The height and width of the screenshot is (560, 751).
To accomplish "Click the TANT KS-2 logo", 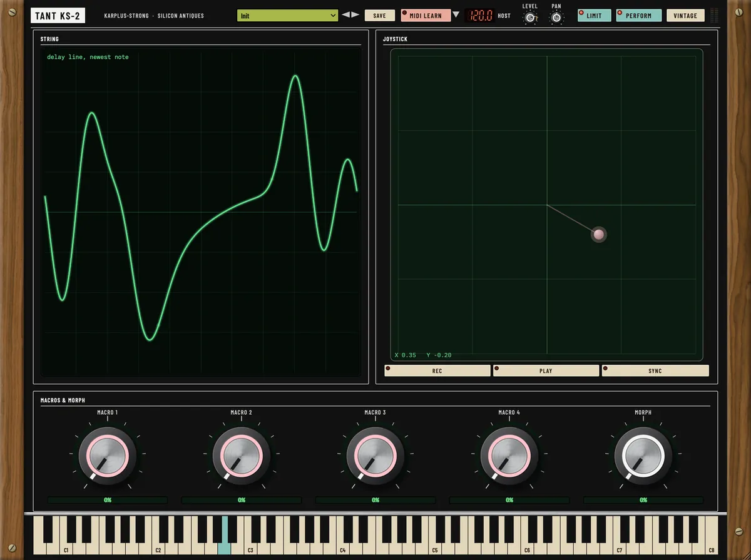I will coord(58,16).
